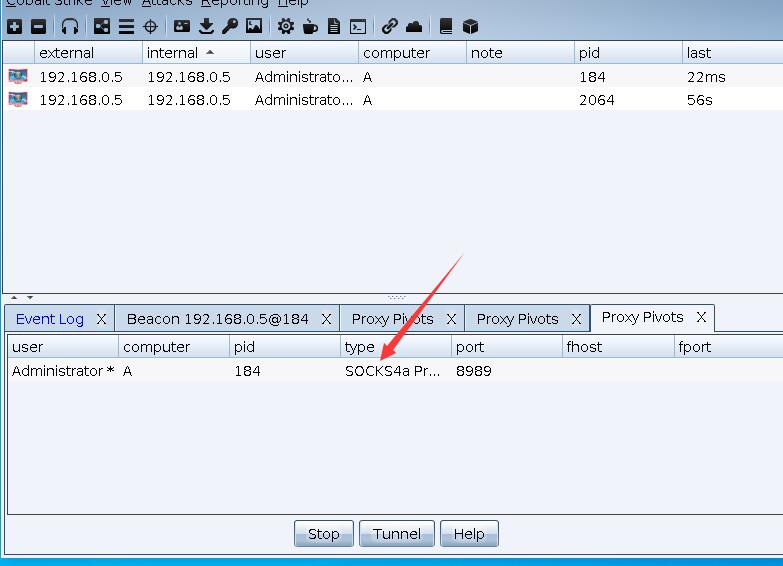Open the book Help icon in toolbar
The image size is (783, 566).
[446, 26]
